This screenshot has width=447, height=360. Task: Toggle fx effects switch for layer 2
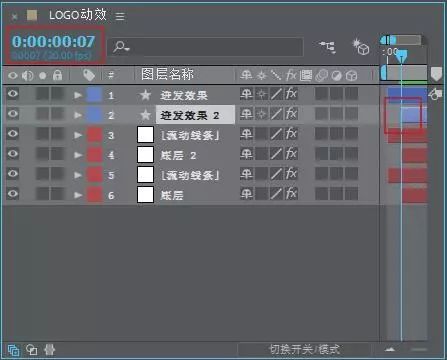pos(291,114)
